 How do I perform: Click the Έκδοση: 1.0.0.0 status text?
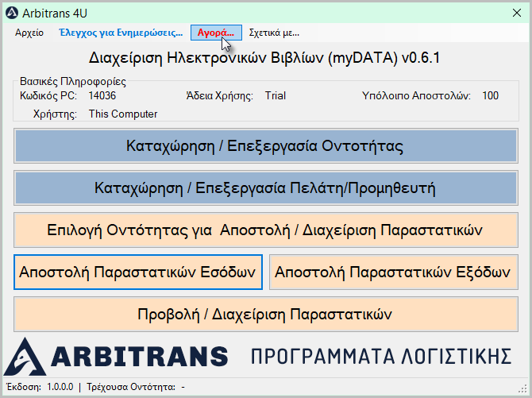pyautogui.click(x=40, y=387)
